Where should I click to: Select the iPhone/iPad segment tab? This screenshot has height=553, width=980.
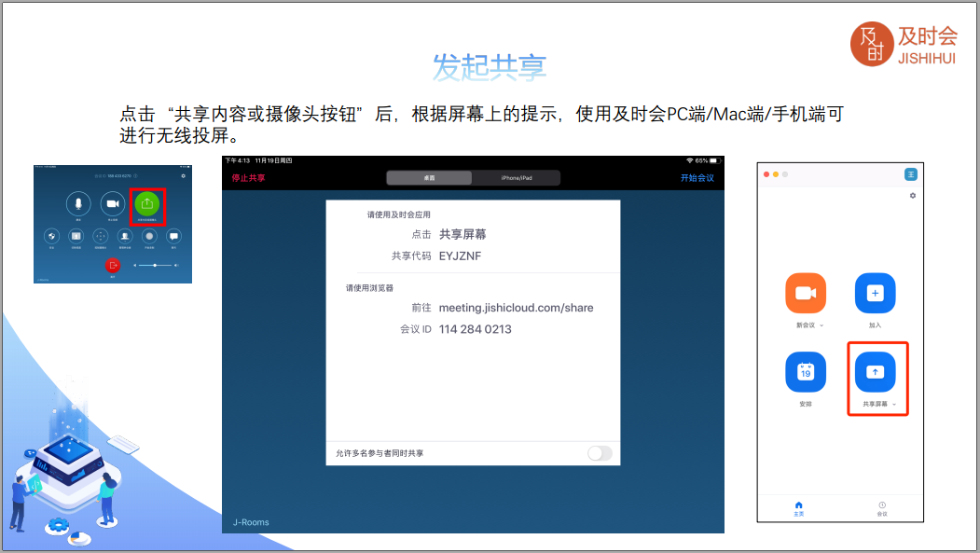coord(517,178)
